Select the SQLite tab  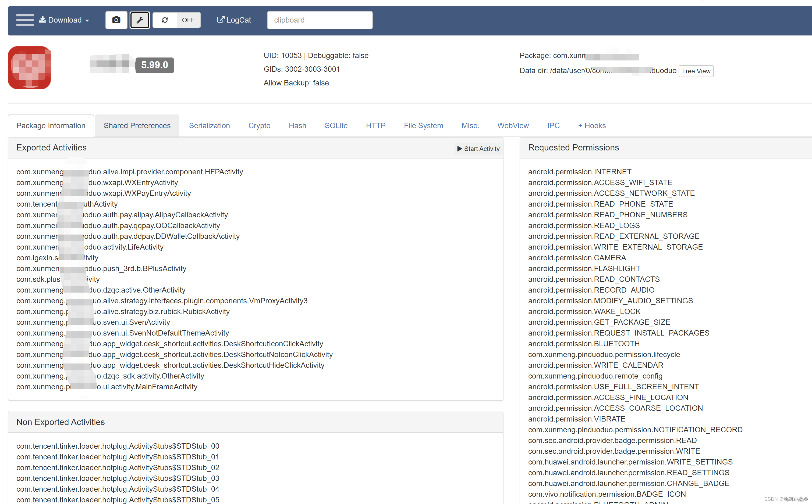(336, 126)
